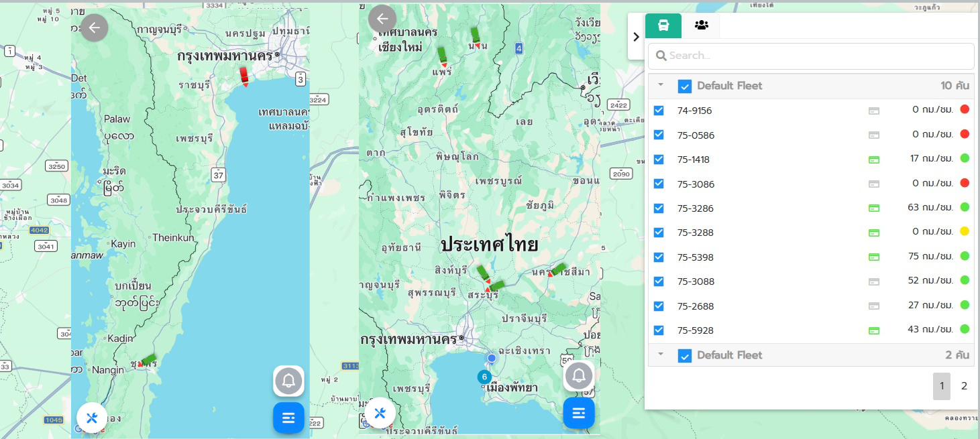Click the Search input field
The image size is (980, 439).
810,56
